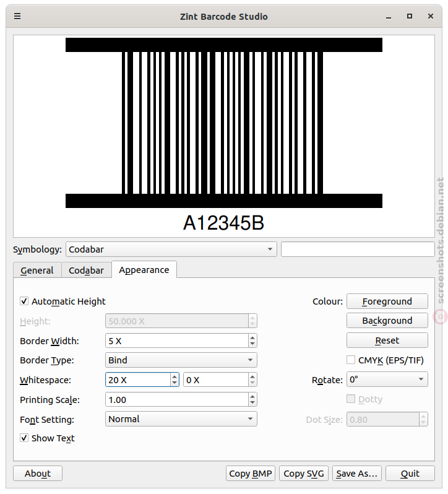The width and height of the screenshot is (448, 494).
Task: Click the About button
Action: (38, 473)
